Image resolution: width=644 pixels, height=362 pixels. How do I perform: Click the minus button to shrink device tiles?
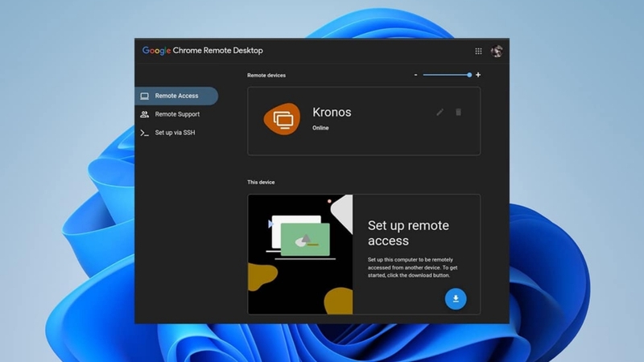[415, 75]
